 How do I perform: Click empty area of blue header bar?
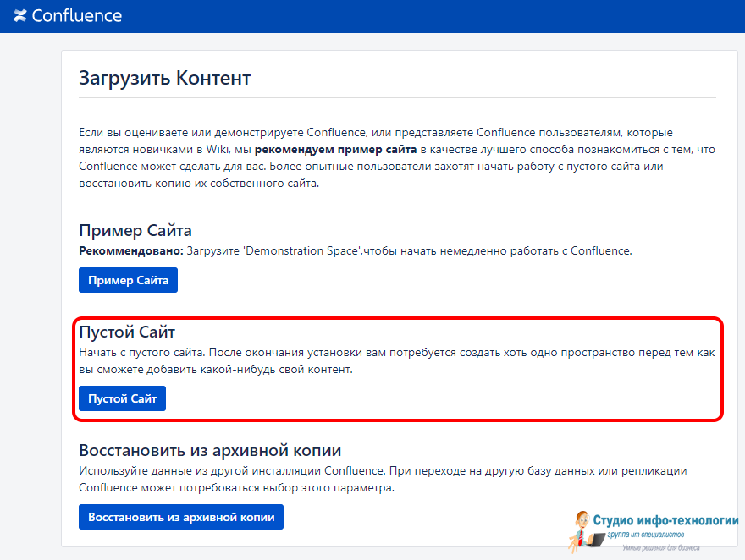423,16
